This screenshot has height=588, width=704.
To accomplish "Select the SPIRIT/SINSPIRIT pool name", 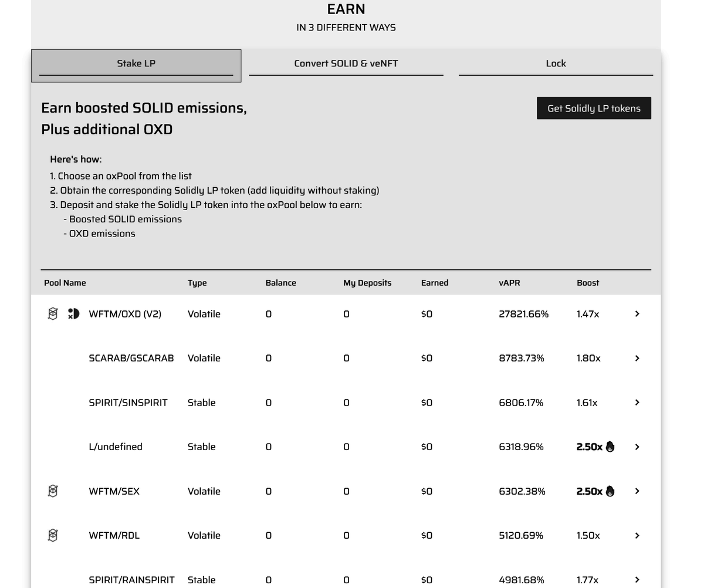I will click(x=128, y=403).
